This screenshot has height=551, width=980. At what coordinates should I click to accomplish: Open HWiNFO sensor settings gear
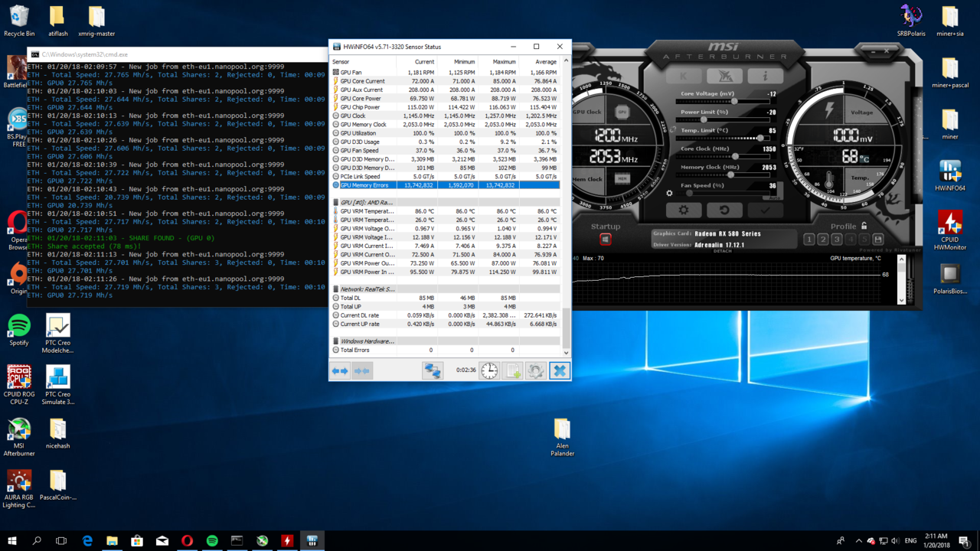click(536, 370)
